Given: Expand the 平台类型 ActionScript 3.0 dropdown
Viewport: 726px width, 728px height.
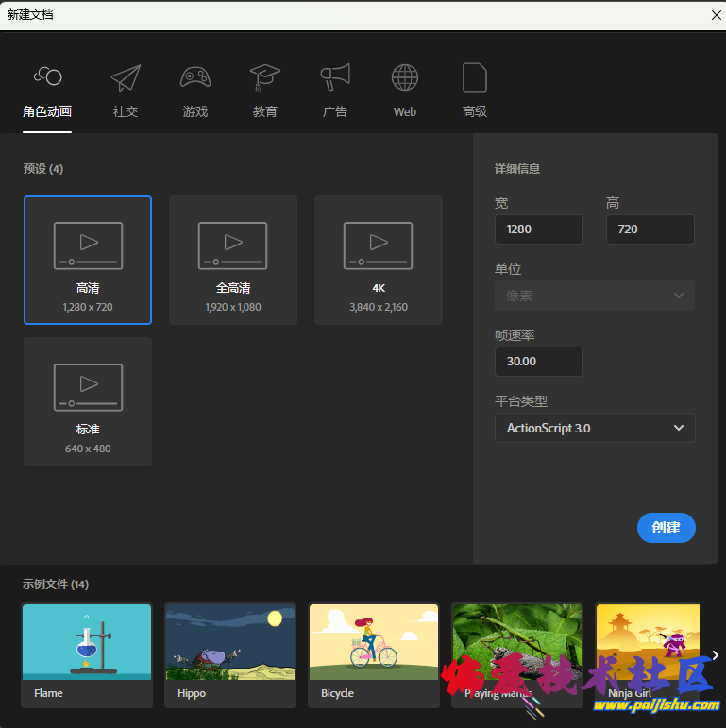Looking at the screenshot, I should pos(595,428).
